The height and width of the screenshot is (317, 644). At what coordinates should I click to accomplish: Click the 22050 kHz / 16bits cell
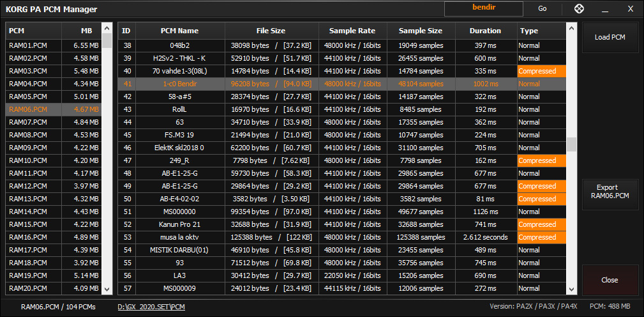point(352,275)
